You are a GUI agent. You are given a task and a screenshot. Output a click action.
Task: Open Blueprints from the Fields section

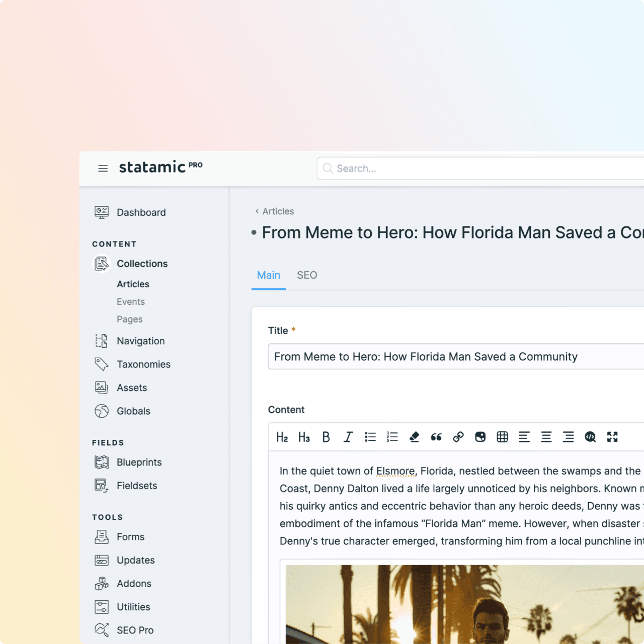[139, 462]
